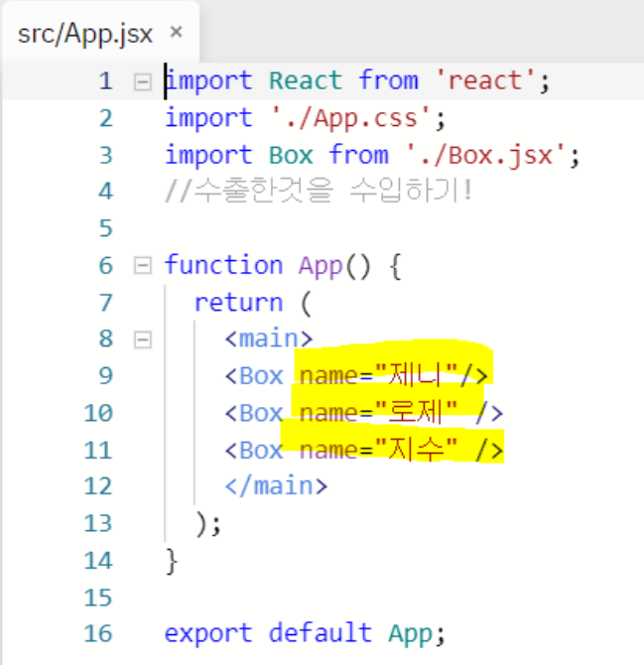Click the from keyword on line 3
644x669 pixels.
(358, 154)
